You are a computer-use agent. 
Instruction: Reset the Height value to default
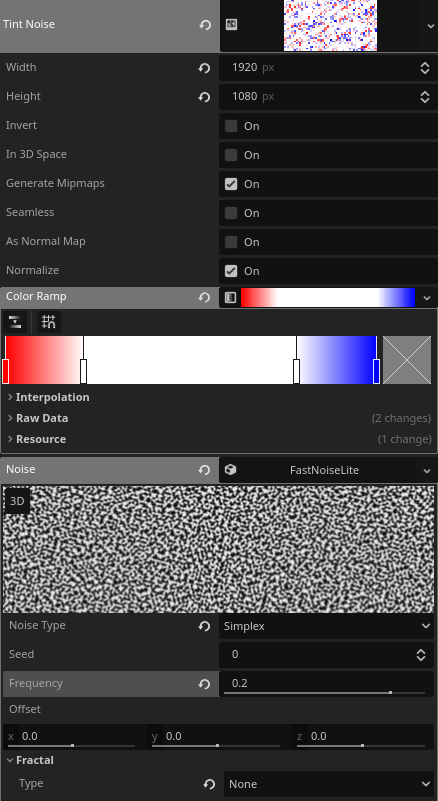(x=204, y=97)
